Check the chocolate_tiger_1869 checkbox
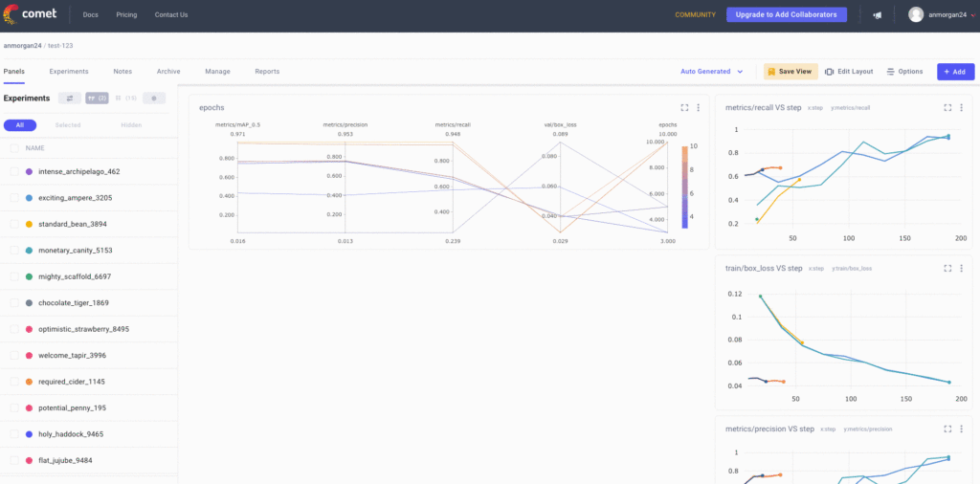 13,303
